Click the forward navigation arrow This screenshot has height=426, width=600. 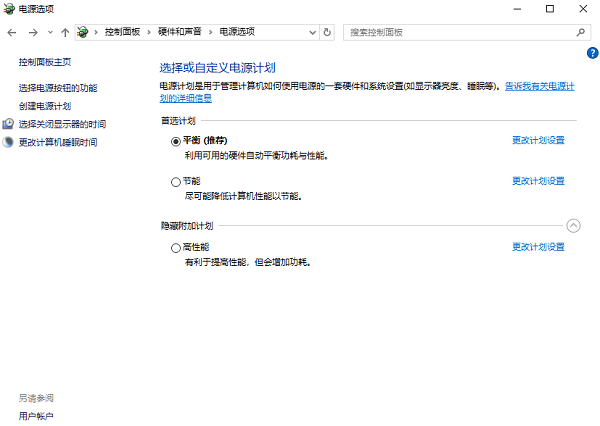[x=33, y=33]
